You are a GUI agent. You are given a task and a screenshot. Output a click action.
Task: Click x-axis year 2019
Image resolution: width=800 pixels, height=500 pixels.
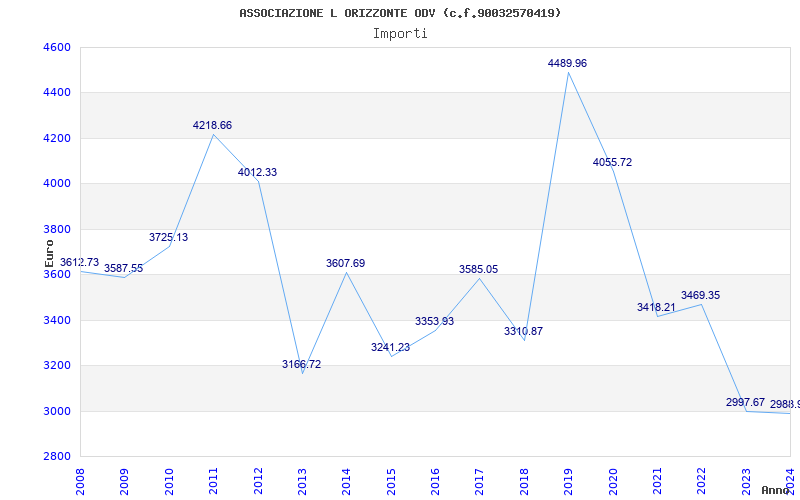[568, 482]
